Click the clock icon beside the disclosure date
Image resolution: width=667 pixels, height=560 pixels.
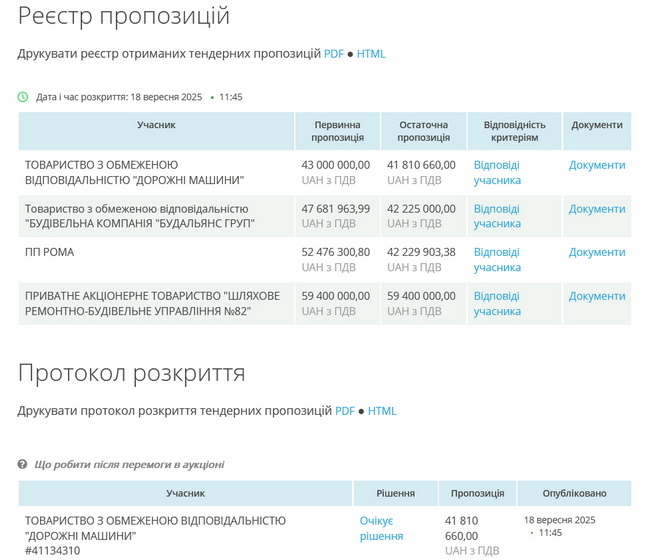click(23, 97)
